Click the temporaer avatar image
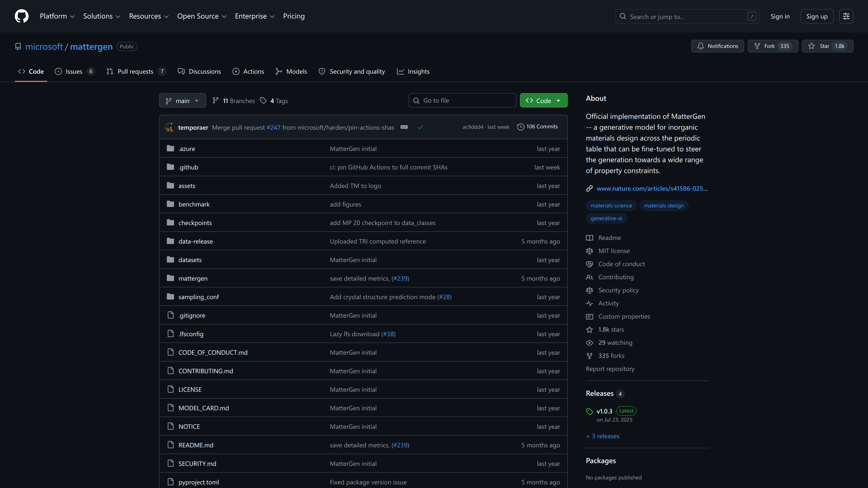The image size is (868, 488). coord(170,127)
